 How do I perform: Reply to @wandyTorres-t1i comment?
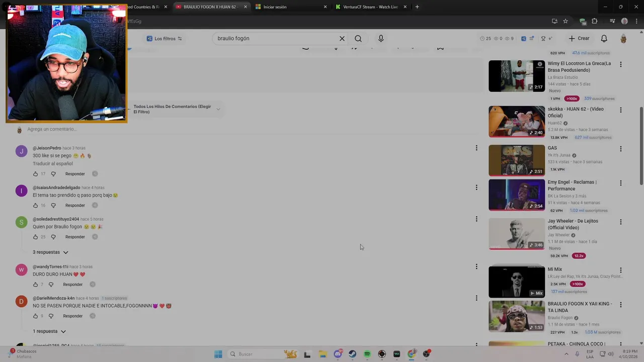coord(73,285)
